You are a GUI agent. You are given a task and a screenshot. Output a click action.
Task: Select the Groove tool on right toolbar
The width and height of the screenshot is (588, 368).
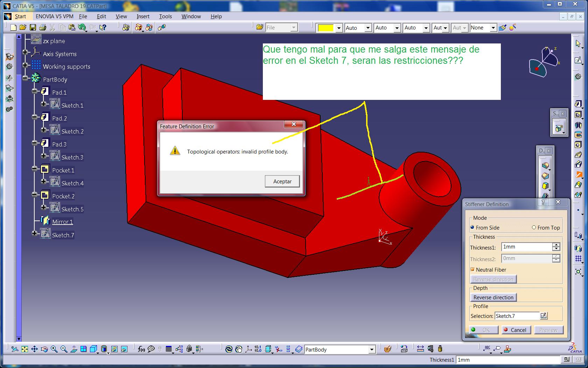coord(578,135)
